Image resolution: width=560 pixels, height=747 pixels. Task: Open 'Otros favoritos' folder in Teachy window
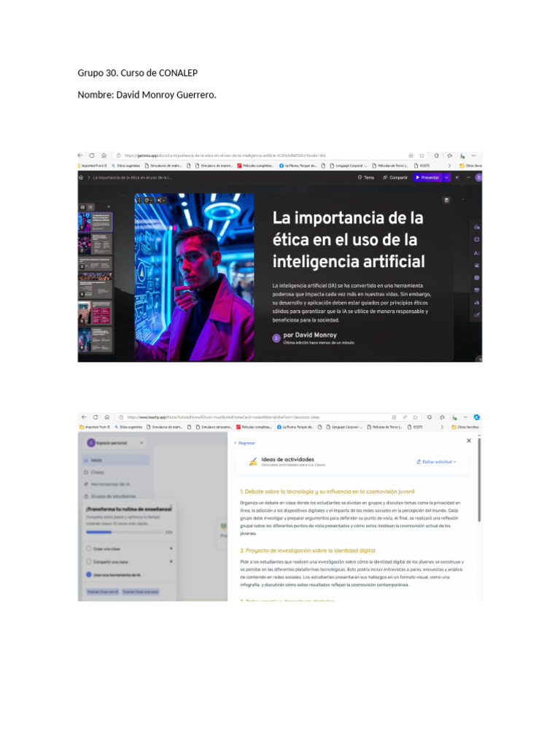click(x=465, y=427)
